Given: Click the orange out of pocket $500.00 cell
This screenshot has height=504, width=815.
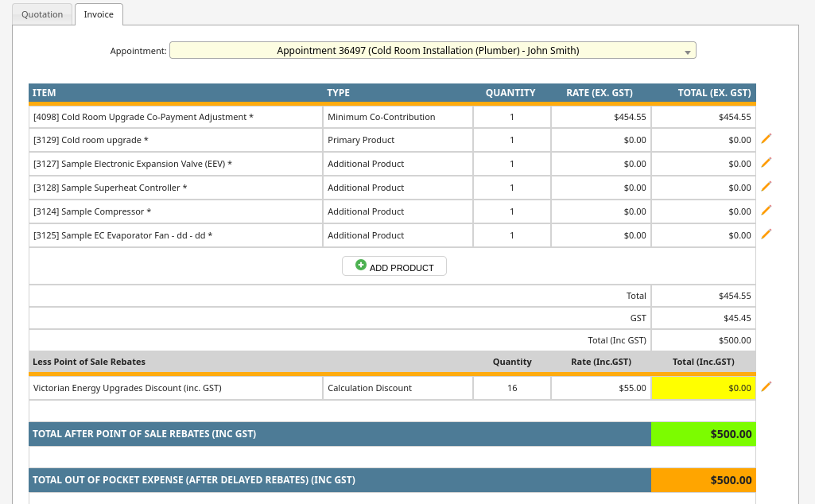Looking at the screenshot, I should [703, 480].
